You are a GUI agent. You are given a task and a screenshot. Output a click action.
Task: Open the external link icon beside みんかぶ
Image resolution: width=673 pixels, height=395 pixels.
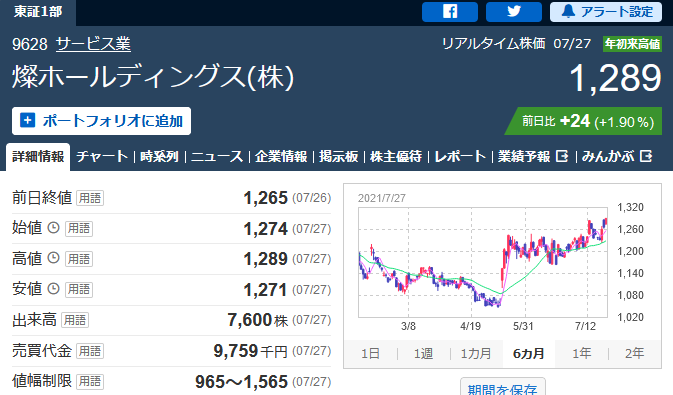646,156
